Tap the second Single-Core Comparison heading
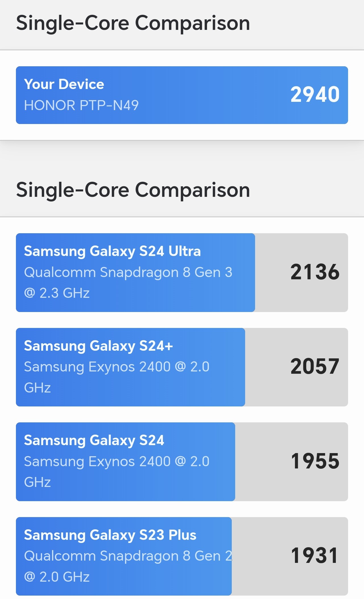This screenshot has height=599, width=364. 133,190
